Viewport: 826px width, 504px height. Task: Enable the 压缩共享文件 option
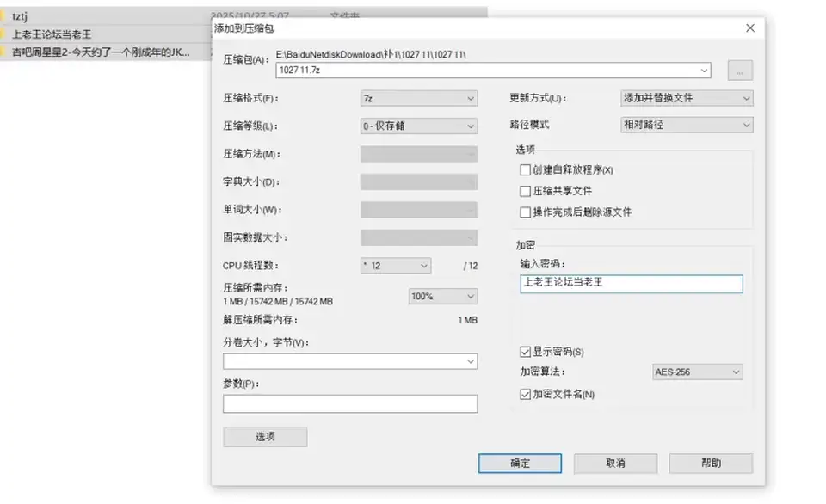(525, 191)
